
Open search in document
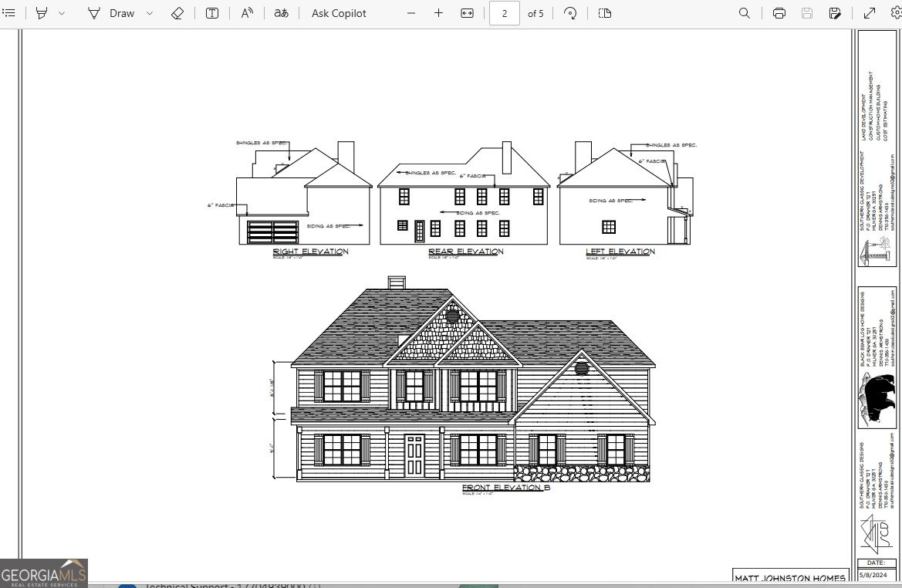[745, 12]
